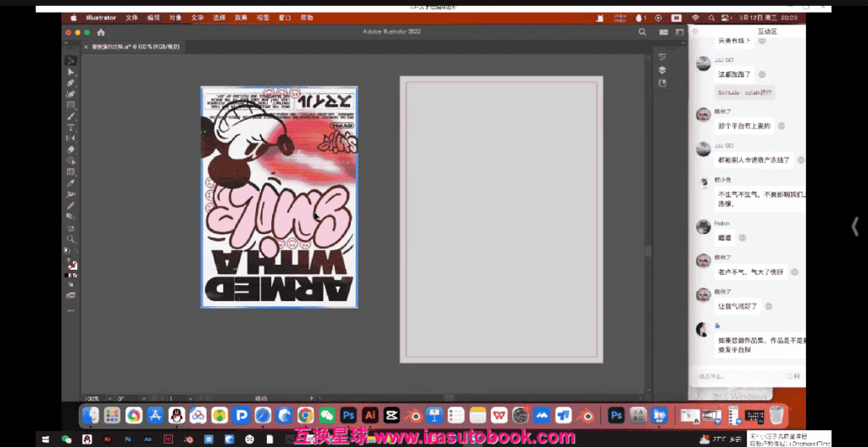The height and width of the screenshot is (447, 868).
Task: Open Finder from the dock
Action: [x=90, y=414]
